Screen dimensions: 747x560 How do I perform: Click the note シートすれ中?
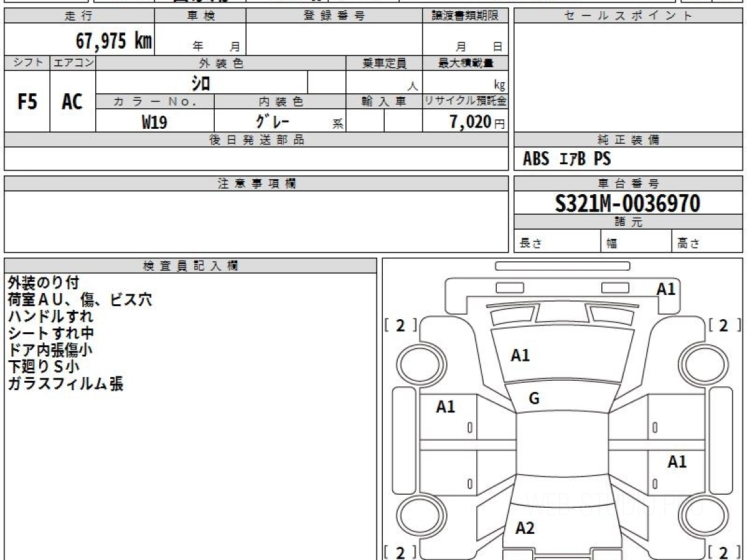(51, 334)
